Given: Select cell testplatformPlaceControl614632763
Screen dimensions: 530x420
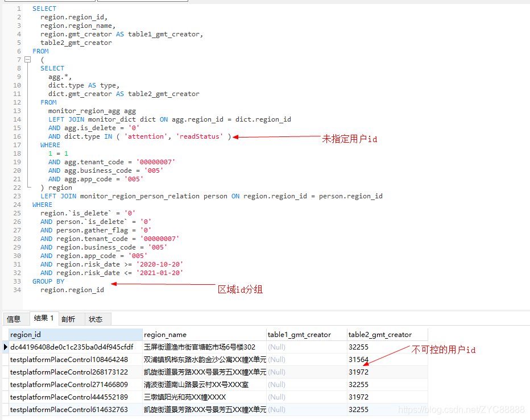Looking at the screenshot, I should [76, 410].
